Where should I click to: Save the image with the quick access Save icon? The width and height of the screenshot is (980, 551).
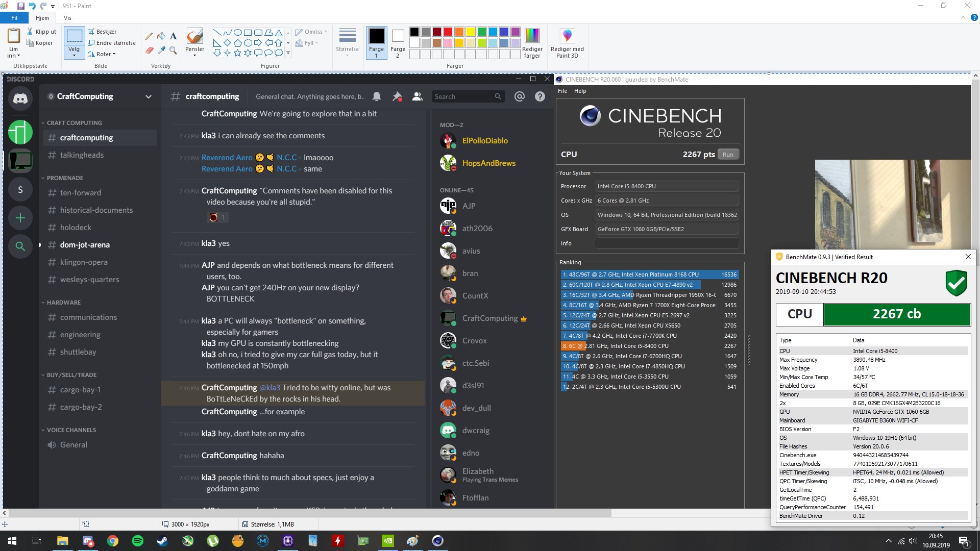[20, 6]
